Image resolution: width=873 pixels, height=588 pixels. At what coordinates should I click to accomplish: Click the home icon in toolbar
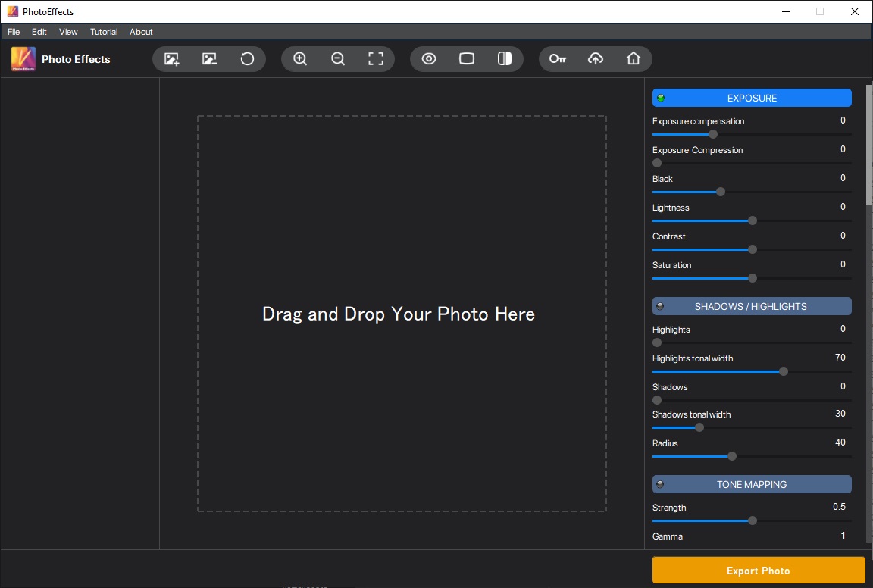pos(633,58)
